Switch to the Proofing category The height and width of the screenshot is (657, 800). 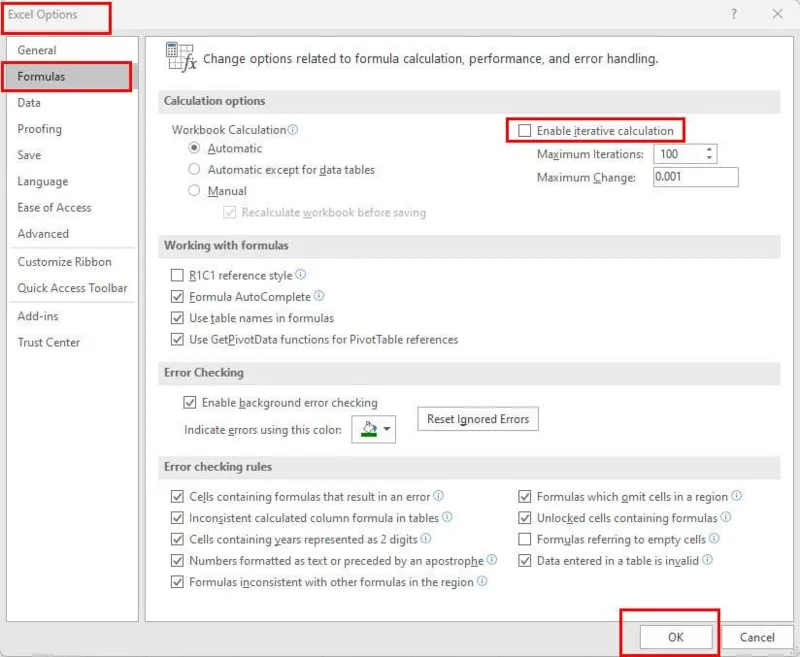(40, 128)
